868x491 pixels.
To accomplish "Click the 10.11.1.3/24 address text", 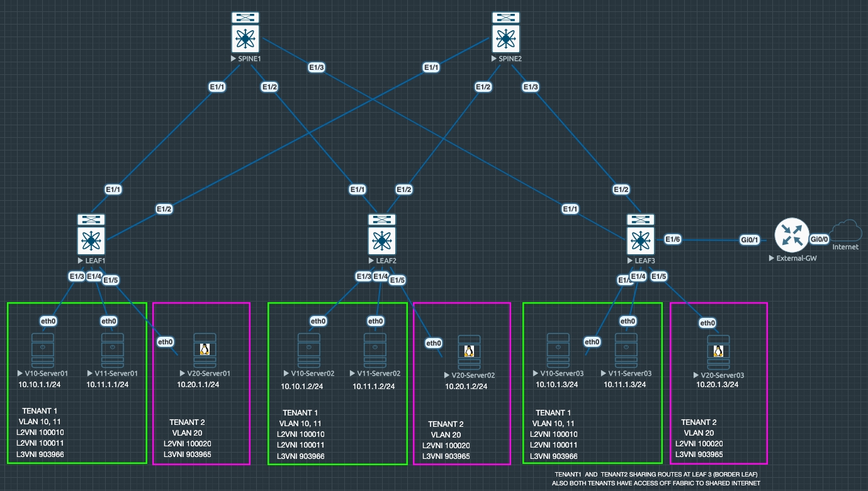I will point(625,384).
